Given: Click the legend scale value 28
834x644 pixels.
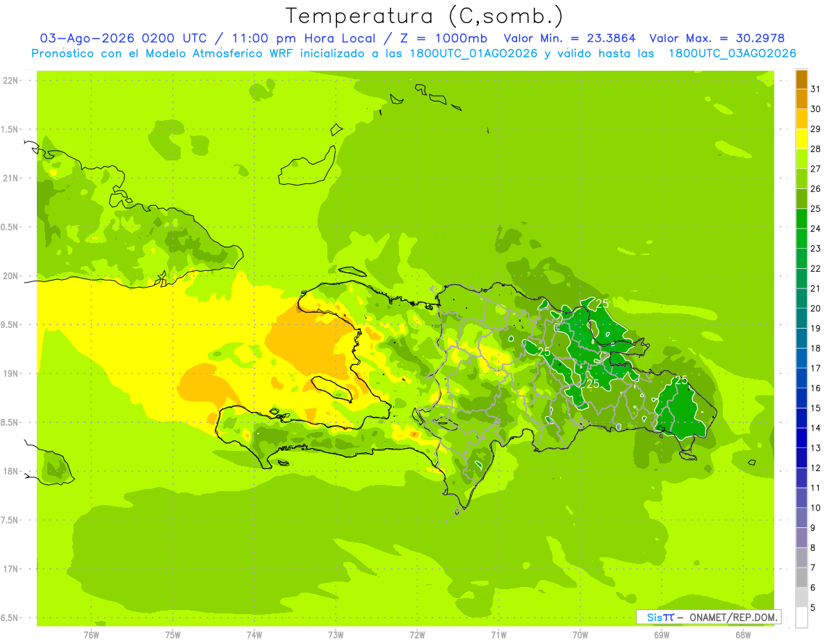Looking at the screenshot, I should [816, 149].
